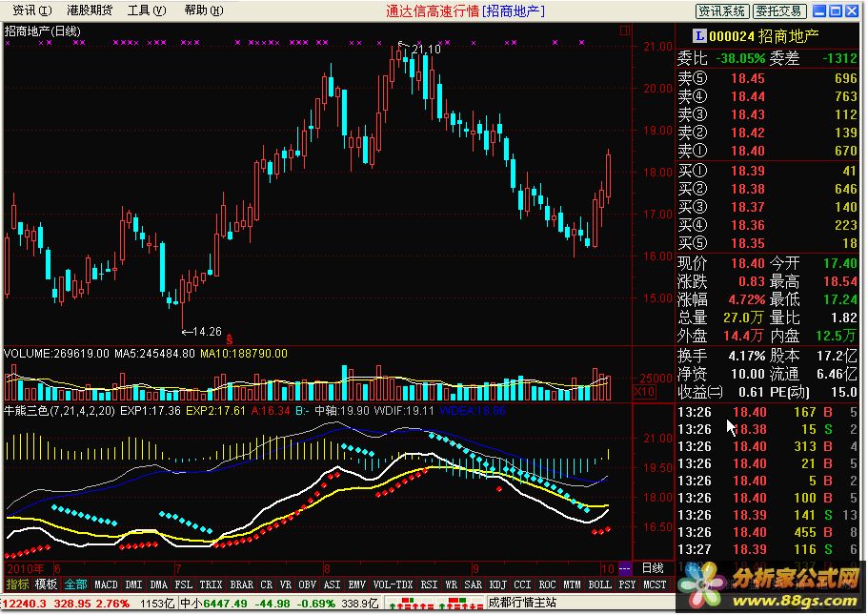Screen dimensions: 868x615
Task: Switch indicator to MTM
Action: click(572, 584)
